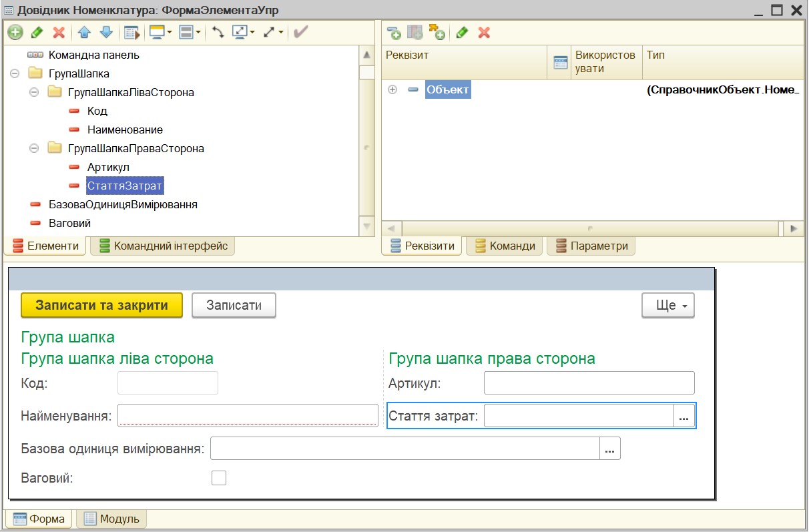Switch to Командний інтерфейс tab

click(x=163, y=246)
